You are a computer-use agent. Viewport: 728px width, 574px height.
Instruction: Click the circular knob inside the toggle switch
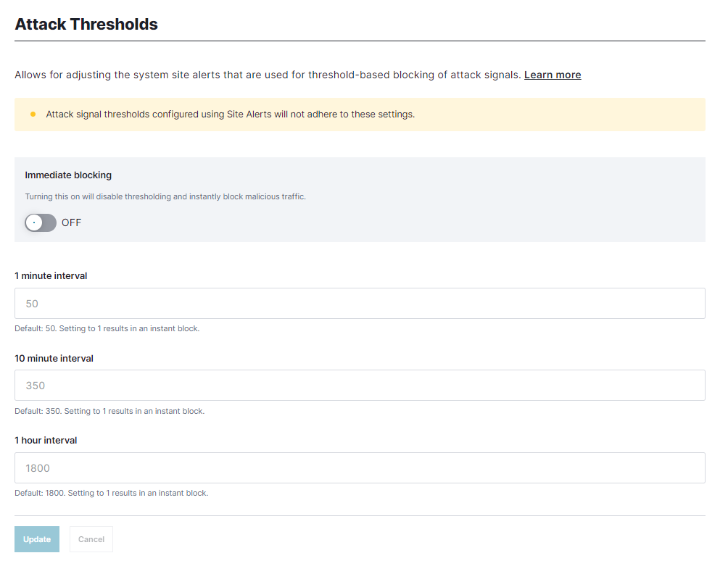[x=34, y=222]
